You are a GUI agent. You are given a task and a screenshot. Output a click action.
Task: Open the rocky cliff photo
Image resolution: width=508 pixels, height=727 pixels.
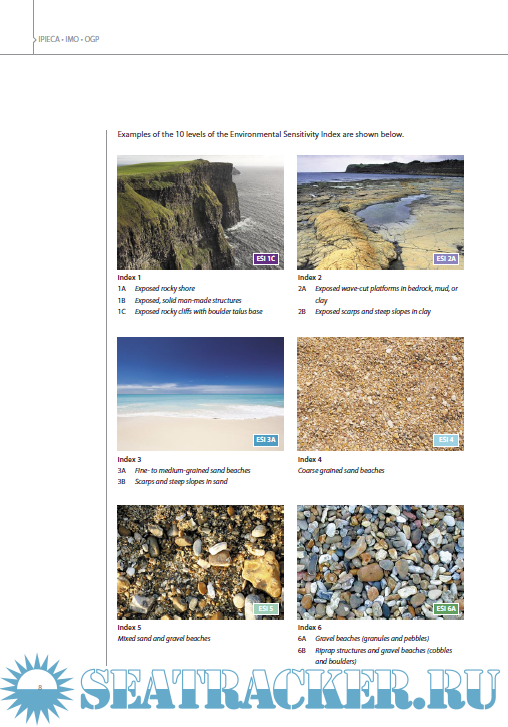click(200, 212)
